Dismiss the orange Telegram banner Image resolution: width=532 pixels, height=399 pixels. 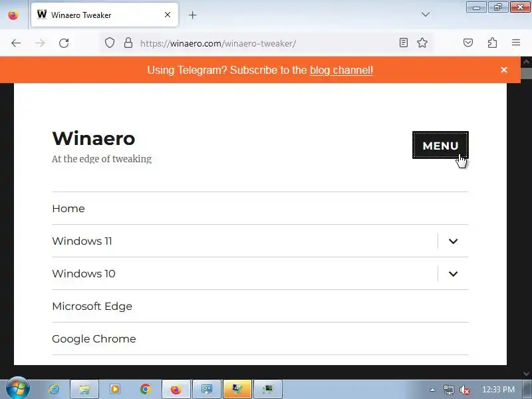tap(504, 70)
